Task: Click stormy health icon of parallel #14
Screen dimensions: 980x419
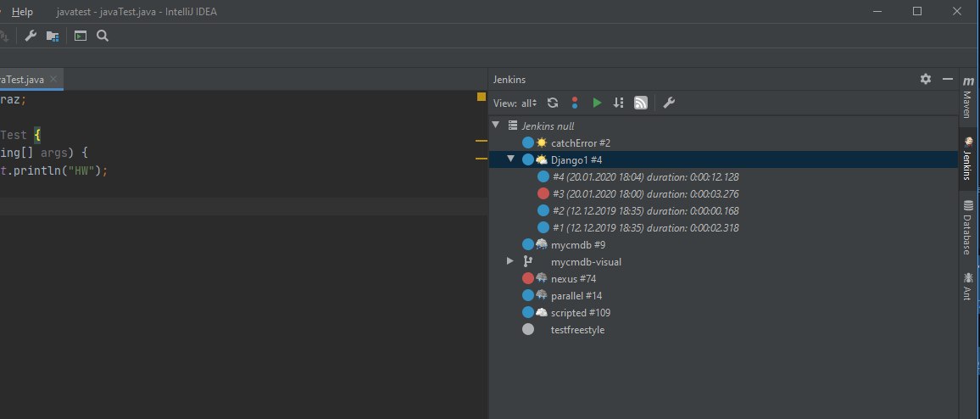Action: pos(541,295)
